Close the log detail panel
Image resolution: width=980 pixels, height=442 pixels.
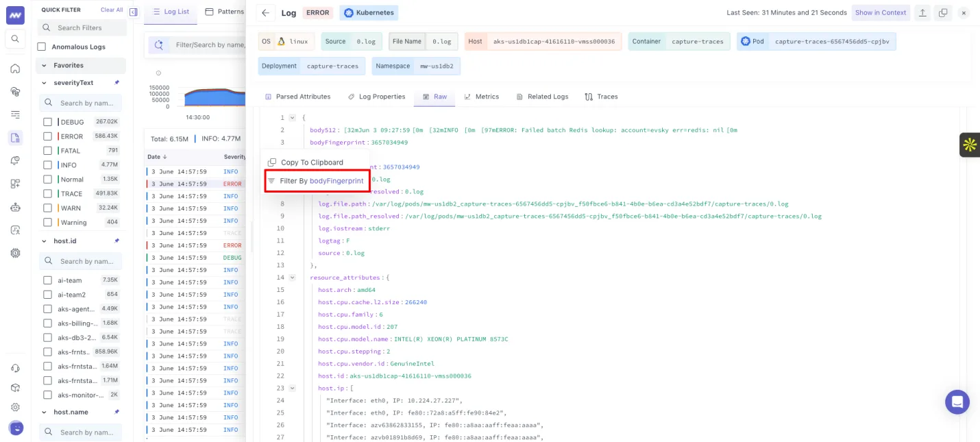coord(964,13)
